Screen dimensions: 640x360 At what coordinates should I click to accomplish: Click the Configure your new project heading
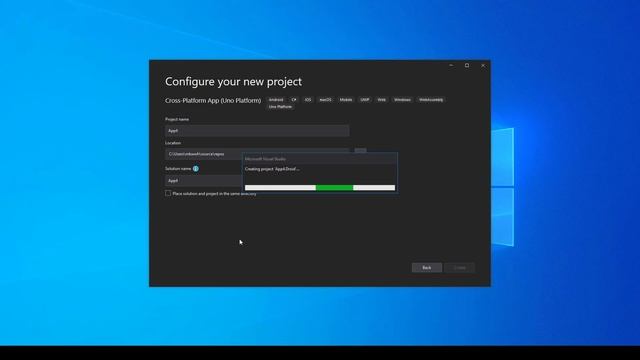[233, 82]
